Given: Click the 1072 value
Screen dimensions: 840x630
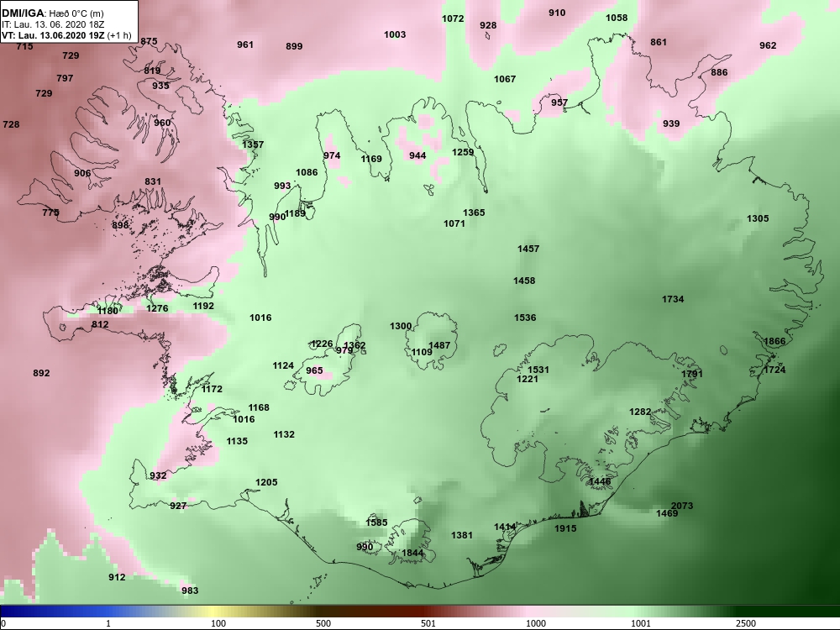Looking at the screenshot, I should (x=453, y=18).
